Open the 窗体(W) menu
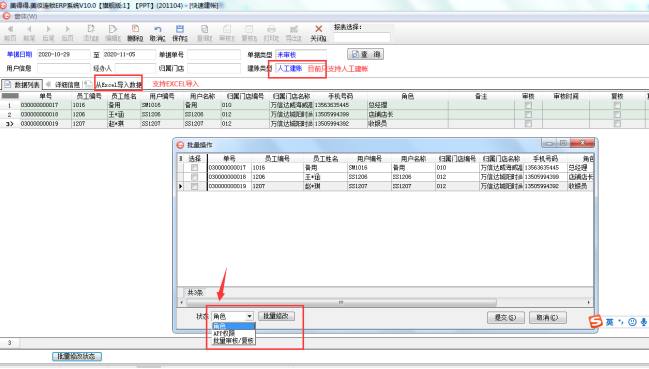The width and height of the screenshot is (649, 369). point(25,17)
